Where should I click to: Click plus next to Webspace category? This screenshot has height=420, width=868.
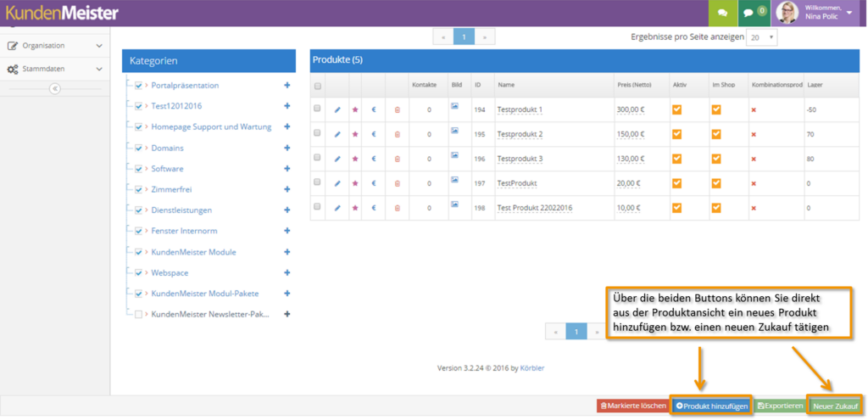pos(287,272)
